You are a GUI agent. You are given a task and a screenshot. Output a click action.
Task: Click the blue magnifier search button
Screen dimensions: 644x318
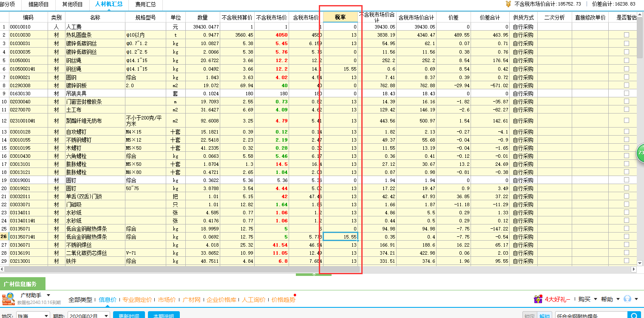coord(634,316)
